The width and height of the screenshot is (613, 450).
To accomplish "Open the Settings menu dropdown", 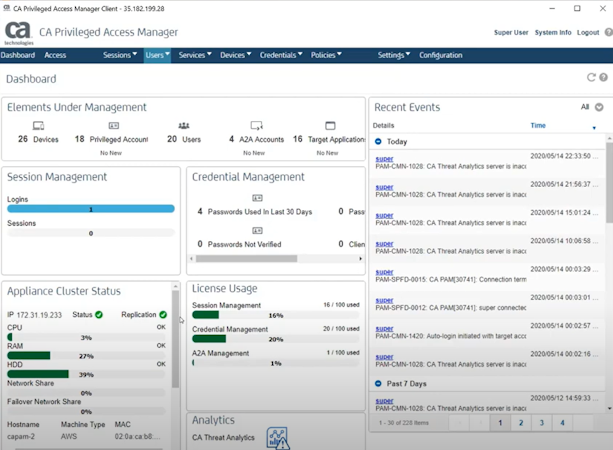I will tap(394, 55).
